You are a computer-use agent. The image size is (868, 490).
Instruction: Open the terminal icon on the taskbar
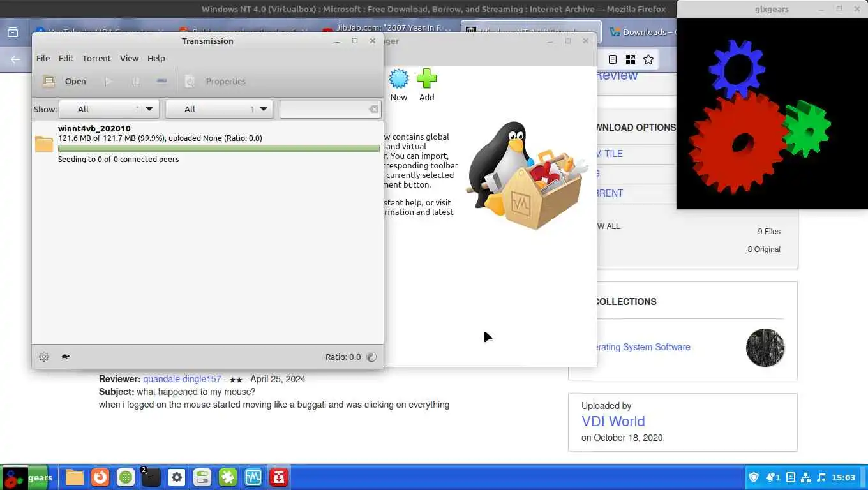[151, 477]
